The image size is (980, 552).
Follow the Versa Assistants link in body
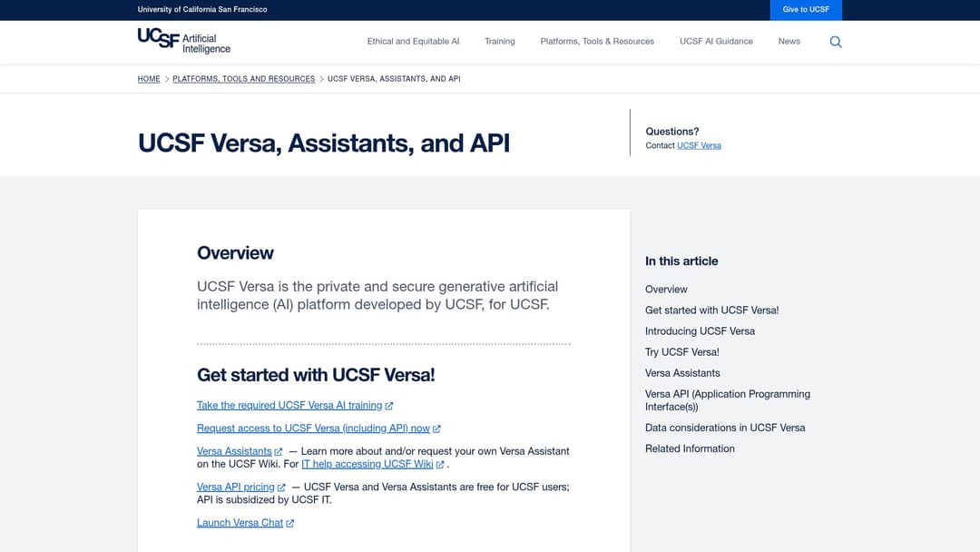coord(234,451)
